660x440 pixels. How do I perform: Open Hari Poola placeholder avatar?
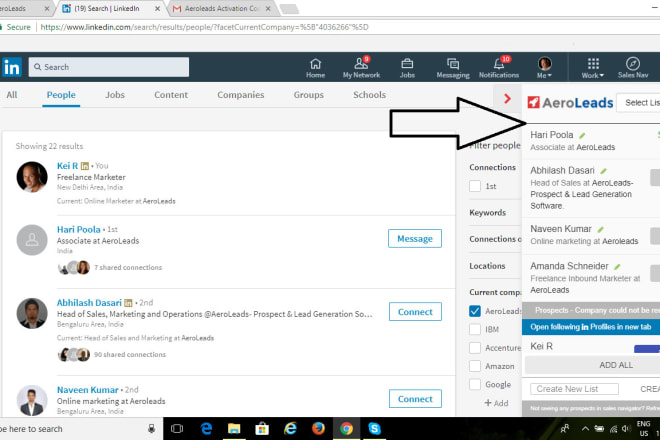point(32,240)
